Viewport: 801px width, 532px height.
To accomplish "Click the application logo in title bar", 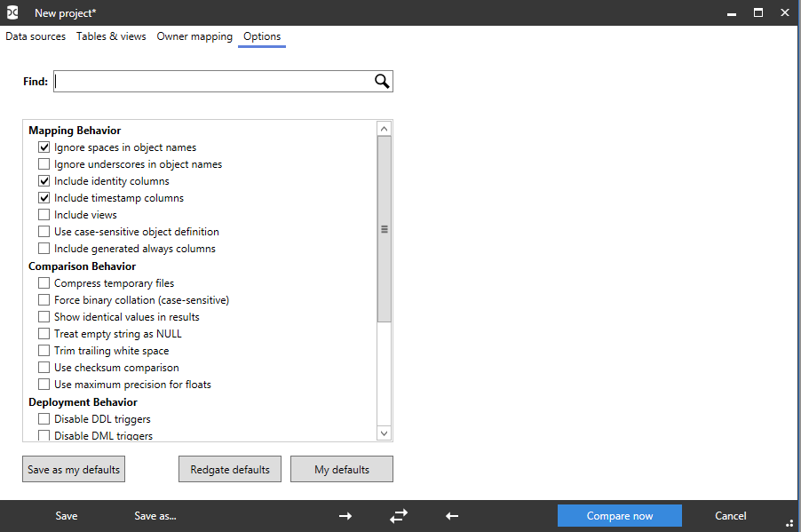I will pos(12,12).
